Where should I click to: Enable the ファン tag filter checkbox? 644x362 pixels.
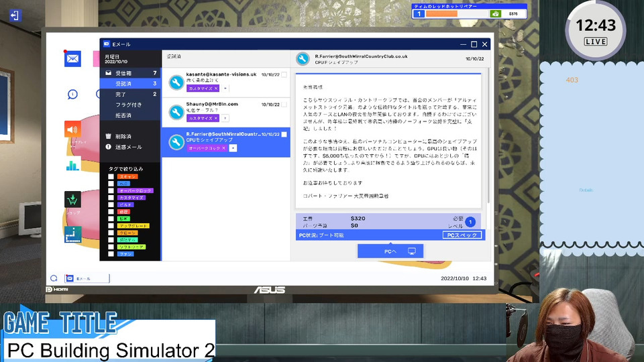(111, 254)
